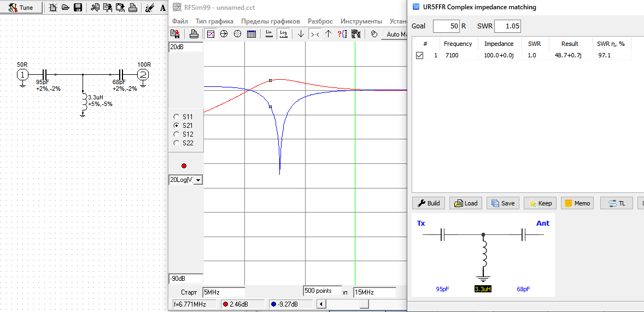Enable the Lin linear scale icon
Screen dimensions: 644x312
[x=268, y=34]
